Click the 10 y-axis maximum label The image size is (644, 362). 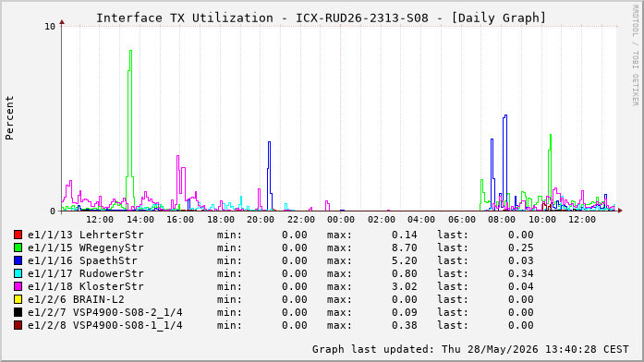(50, 26)
